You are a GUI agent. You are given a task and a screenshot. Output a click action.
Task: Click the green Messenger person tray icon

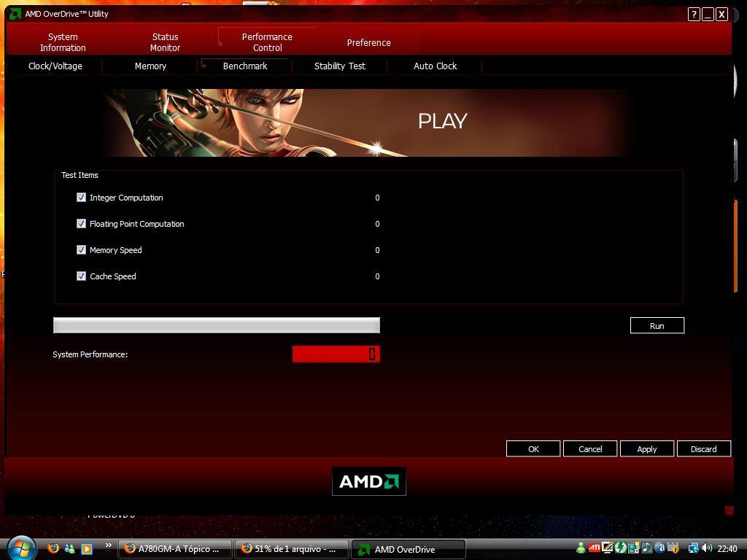tap(581, 548)
